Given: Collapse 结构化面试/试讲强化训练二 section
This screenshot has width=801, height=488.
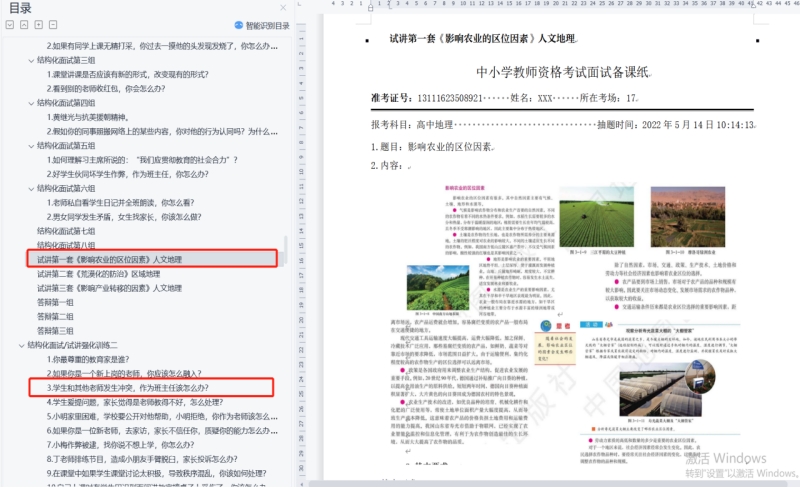Looking at the screenshot, I should [21, 345].
